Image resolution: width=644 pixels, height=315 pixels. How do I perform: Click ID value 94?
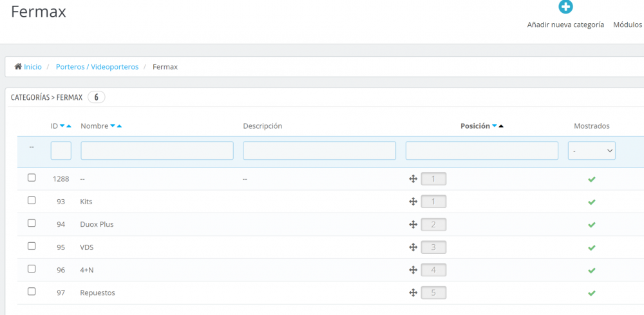click(x=61, y=225)
